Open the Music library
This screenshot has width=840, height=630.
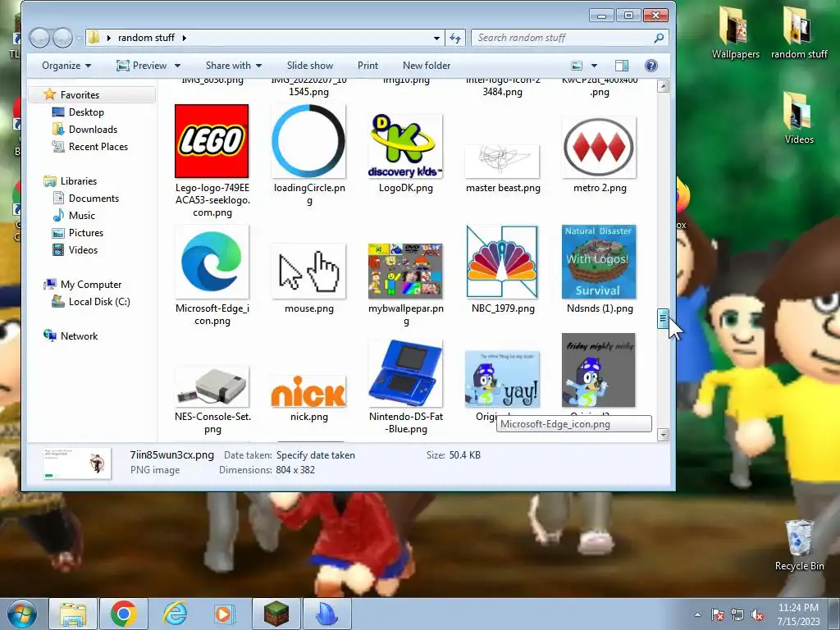tap(81, 216)
